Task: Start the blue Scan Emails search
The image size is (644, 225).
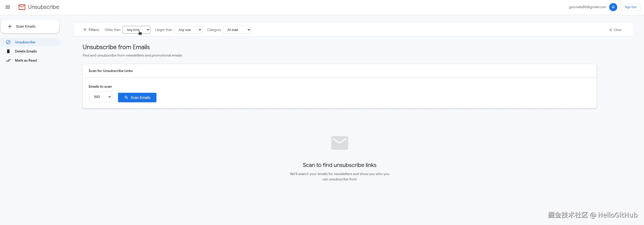Action: pyautogui.click(x=137, y=97)
